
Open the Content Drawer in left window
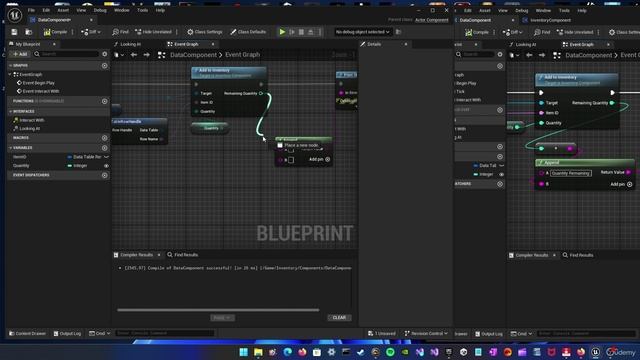tap(27, 333)
